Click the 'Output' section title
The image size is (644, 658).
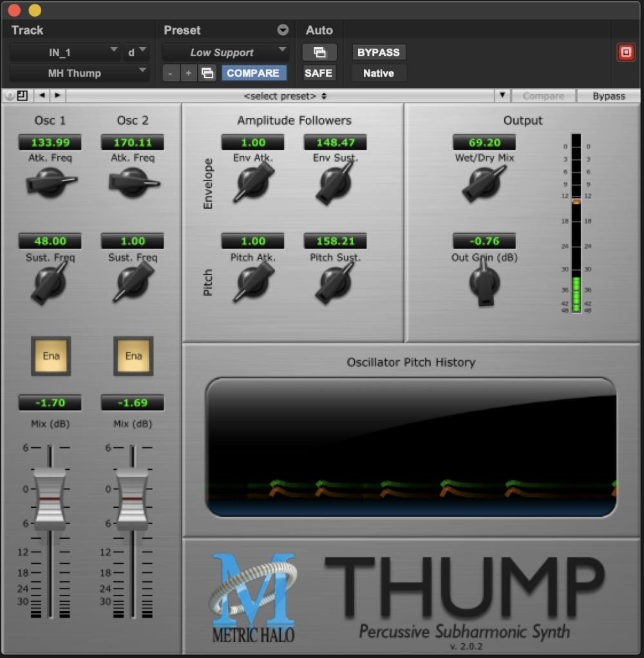click(x=523, y=121)
